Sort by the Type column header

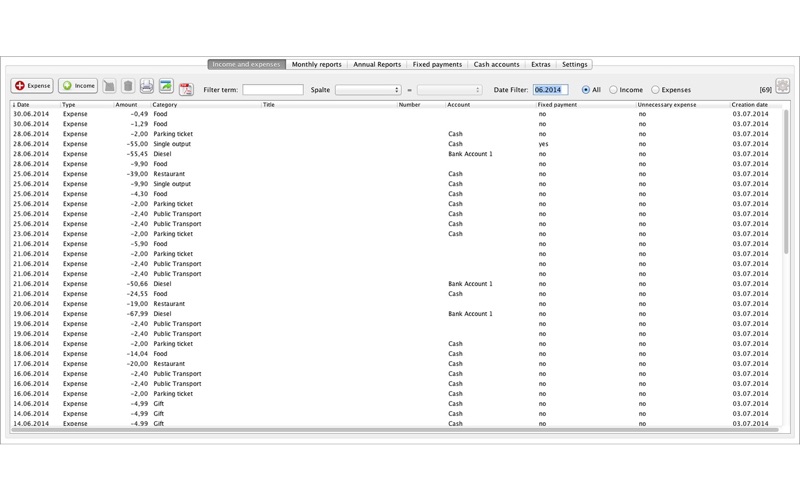pos(87,105)
